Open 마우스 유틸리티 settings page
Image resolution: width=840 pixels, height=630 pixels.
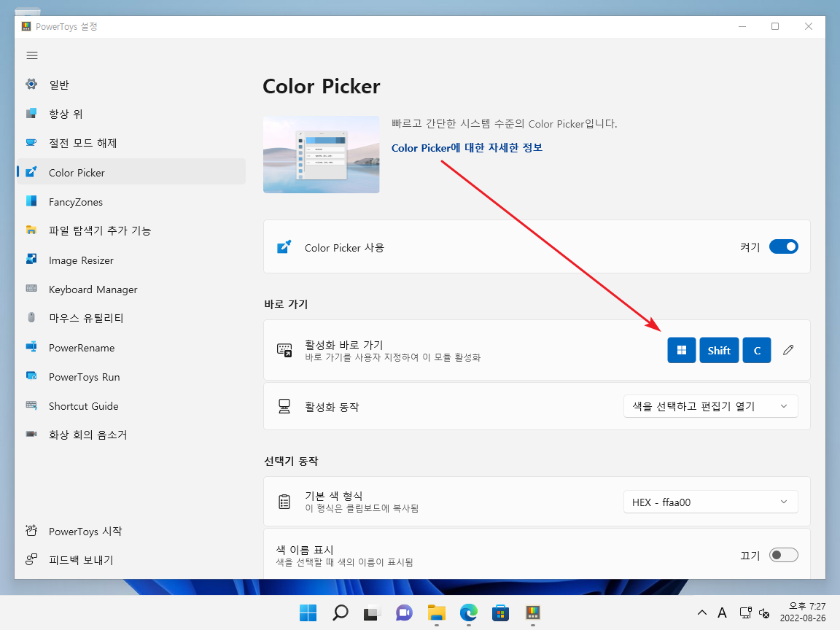click(x=131, y=318)
